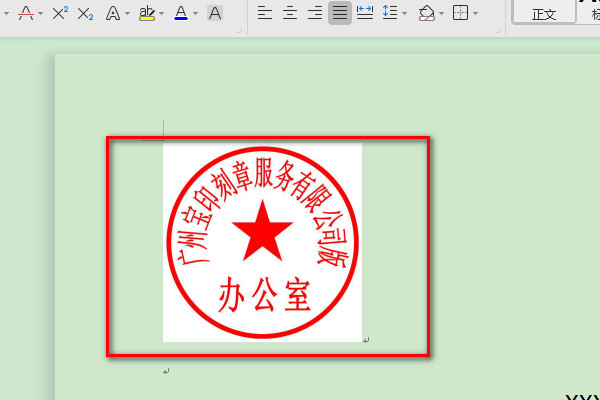Apply strikethrough formatting with the red-line A

pos(26,13)
